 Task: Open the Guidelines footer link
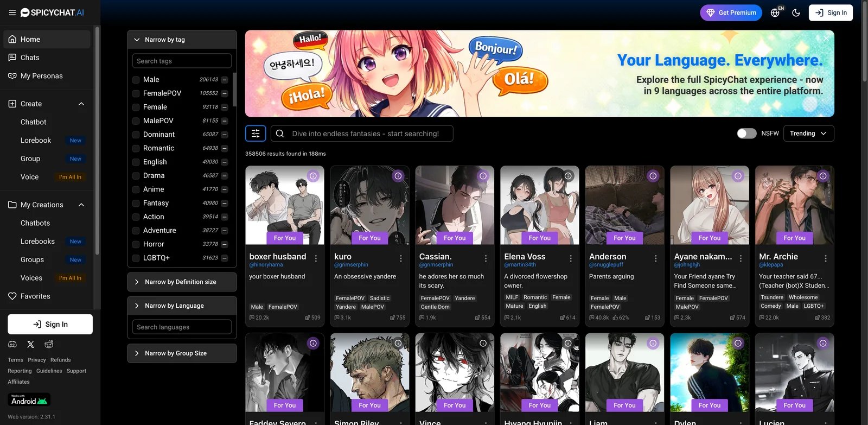(x=49, y=371)
